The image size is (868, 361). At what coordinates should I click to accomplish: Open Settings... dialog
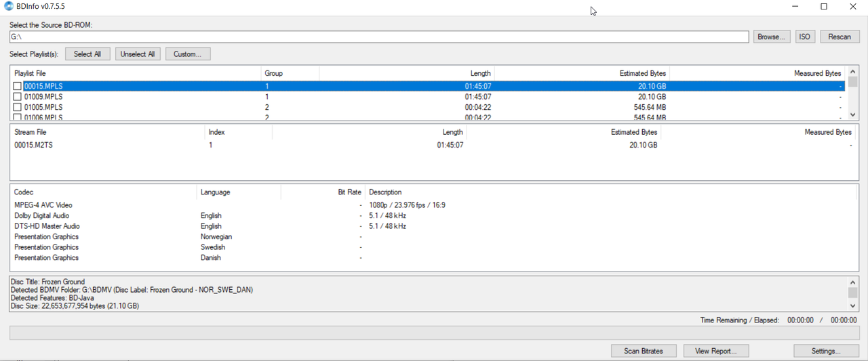tap(826, 351)
